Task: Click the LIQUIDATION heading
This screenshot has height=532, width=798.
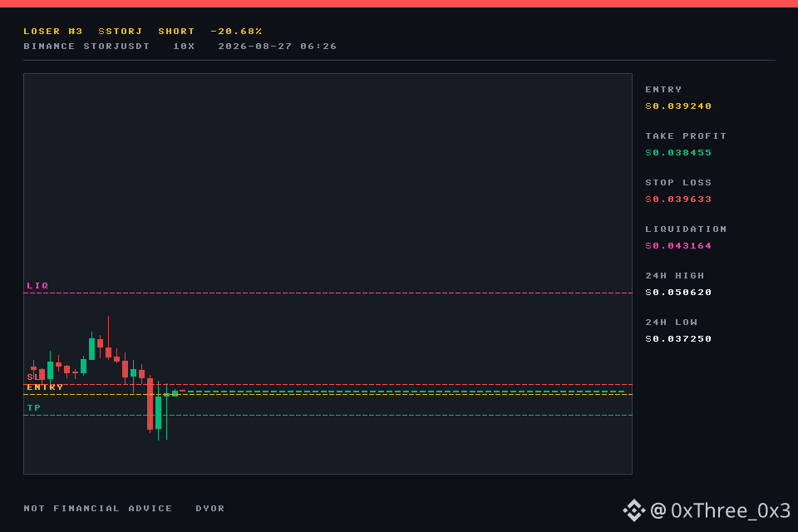Action: (x=686, y=229)
